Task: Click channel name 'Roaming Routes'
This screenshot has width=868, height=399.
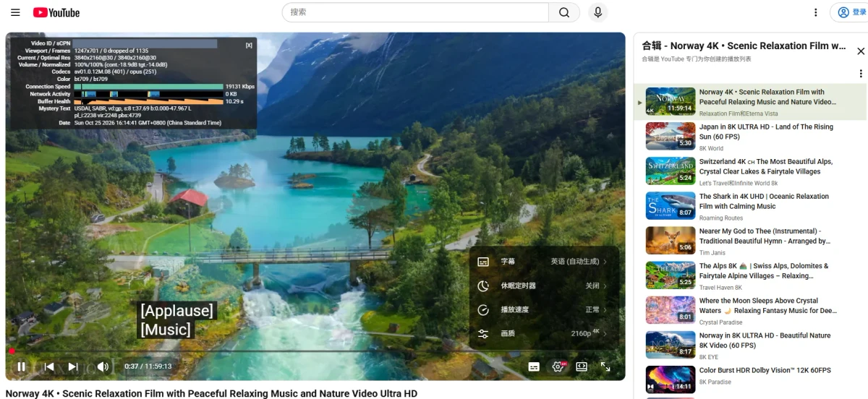Action: click(721, 218)
